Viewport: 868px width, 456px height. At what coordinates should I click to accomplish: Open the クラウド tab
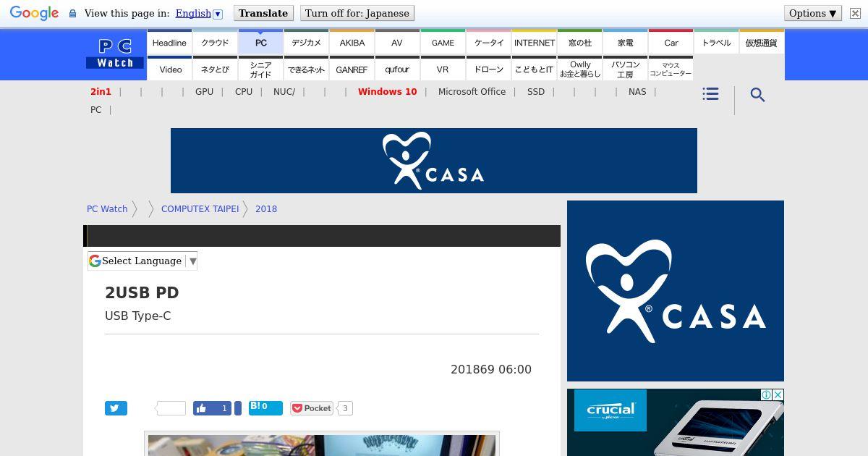point(215,43)
